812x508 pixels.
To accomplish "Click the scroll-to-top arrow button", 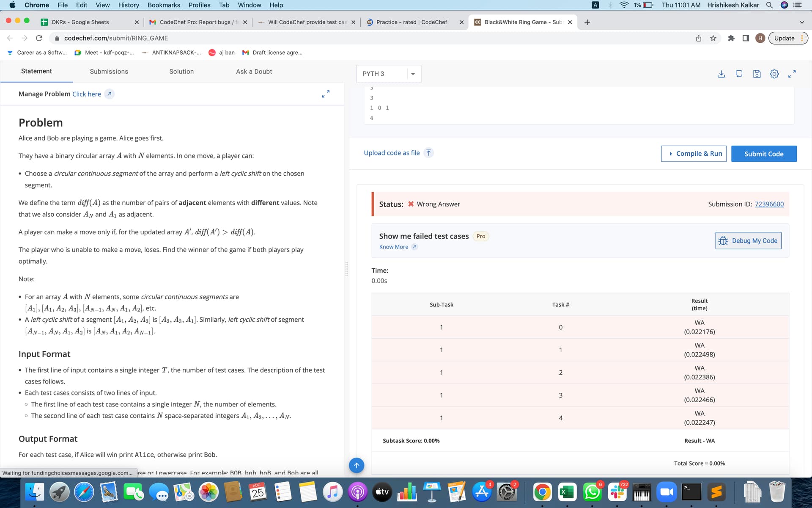I will coord(357,465).
